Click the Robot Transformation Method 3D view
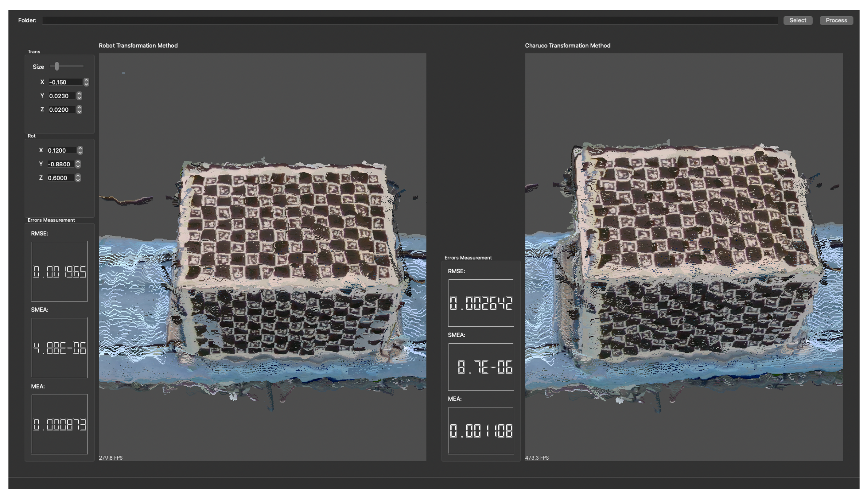 262,257
